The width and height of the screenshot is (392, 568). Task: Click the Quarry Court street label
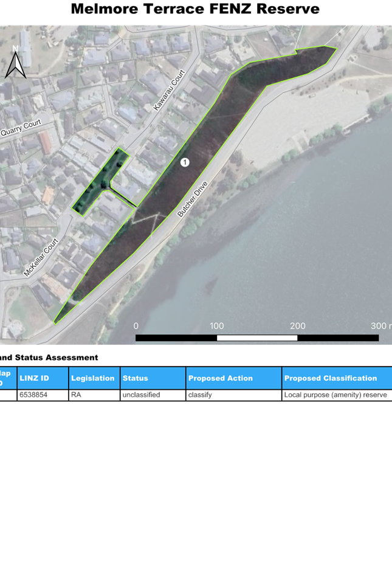pos(20,128)
